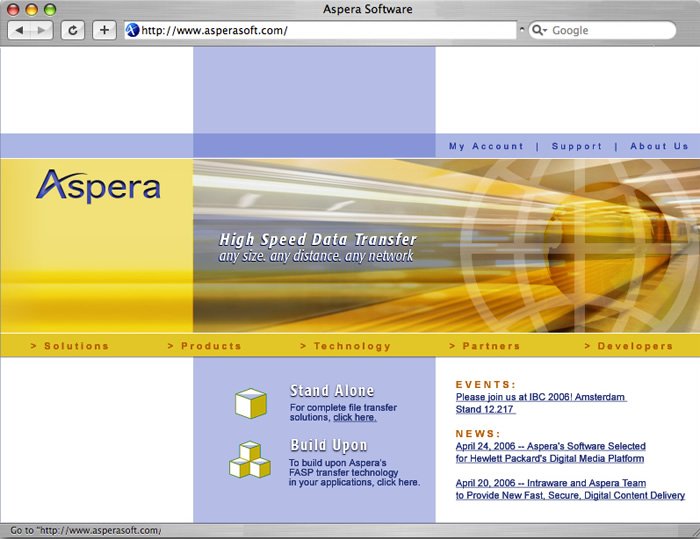Click the NEWS: heading
The image size is (700, 539).
click(478, 434)
